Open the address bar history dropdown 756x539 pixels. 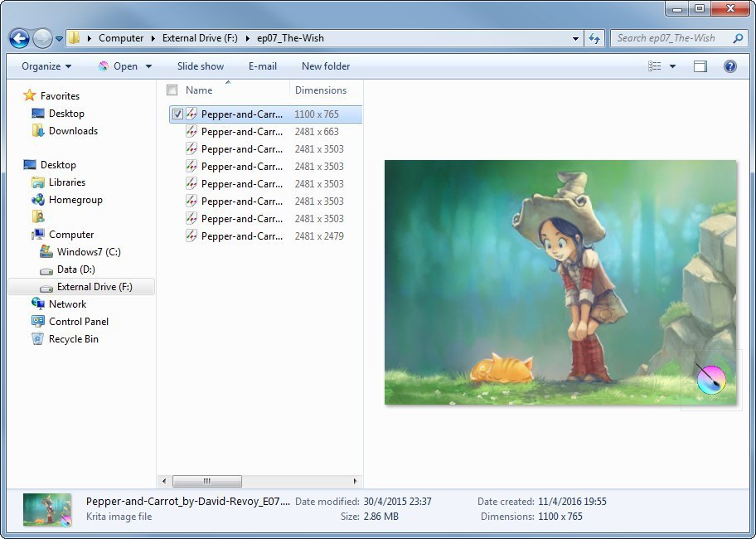point(575,39)
